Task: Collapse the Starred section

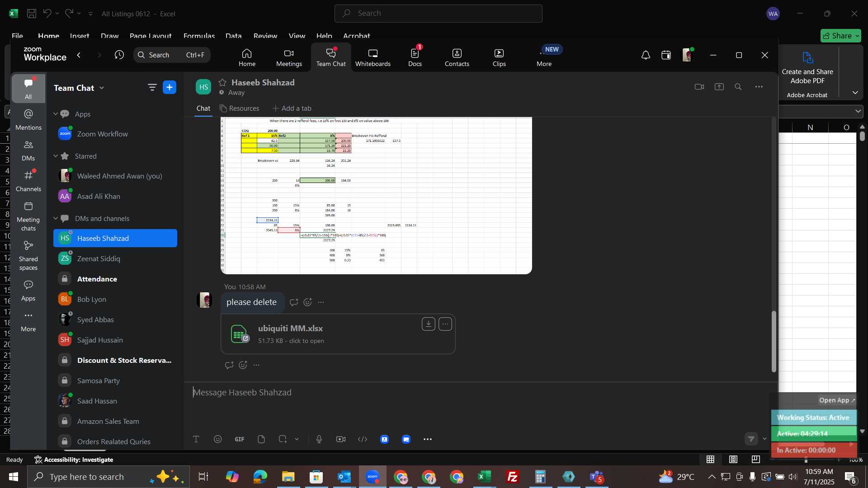Action: (x=56, y=156)
